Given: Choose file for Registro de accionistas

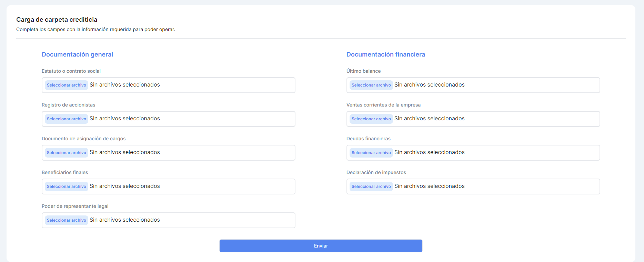Looking at the screenshot, I should 66,119.
